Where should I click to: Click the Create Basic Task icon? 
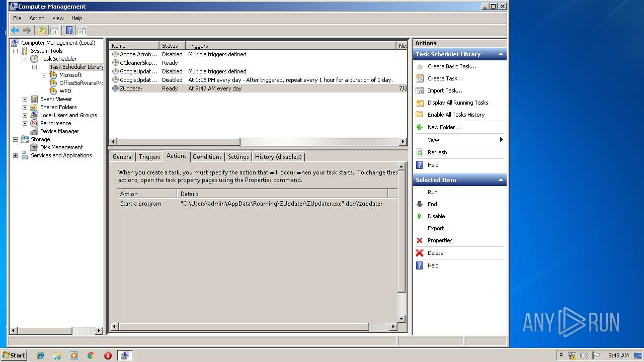(420, 66)
